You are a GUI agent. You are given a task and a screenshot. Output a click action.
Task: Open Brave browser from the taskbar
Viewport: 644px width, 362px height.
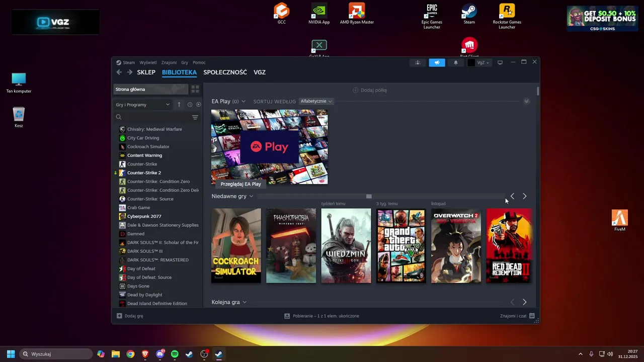[145, 354]
